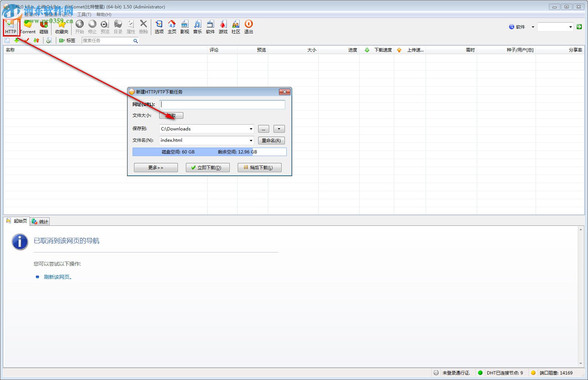The image size is (588, 380).
Task: Click the status icon beside 未登录通行证
Action: click(436, 373)
